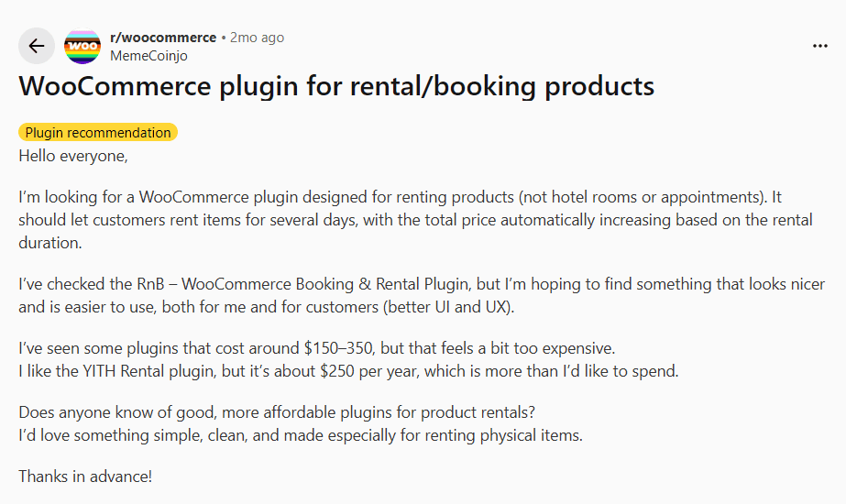This screenshot has height=504, width=846.
Task: Click the "2mo ago" post timestamp
Action: point(257,38)
